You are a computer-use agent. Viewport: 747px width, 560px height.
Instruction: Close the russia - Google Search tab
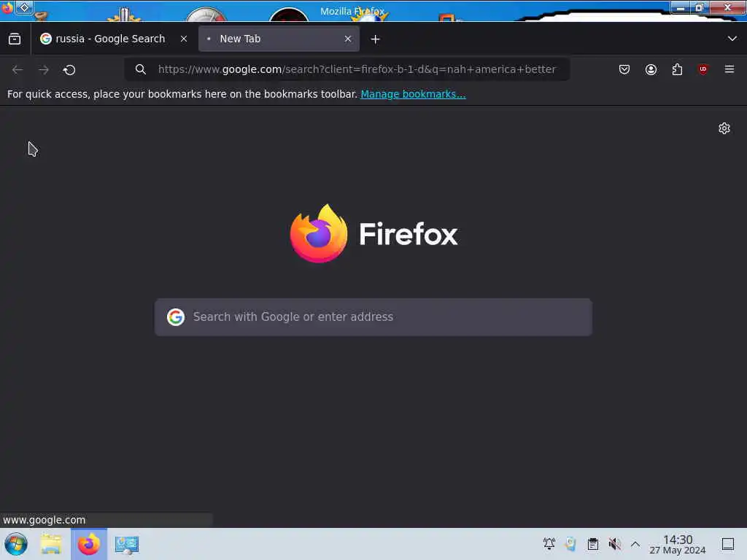[x=184, y=39]
